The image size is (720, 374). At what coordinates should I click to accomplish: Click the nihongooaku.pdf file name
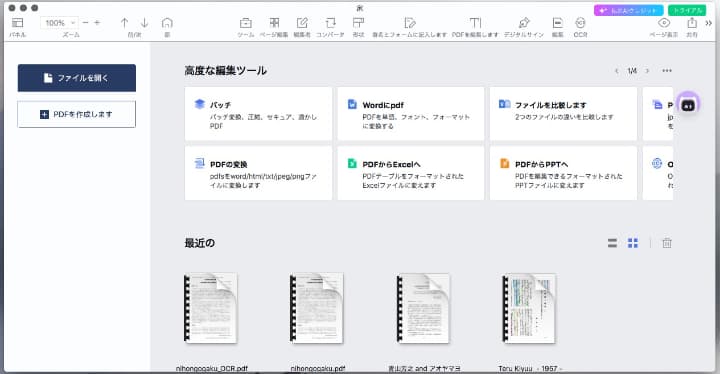pos(318,368)
